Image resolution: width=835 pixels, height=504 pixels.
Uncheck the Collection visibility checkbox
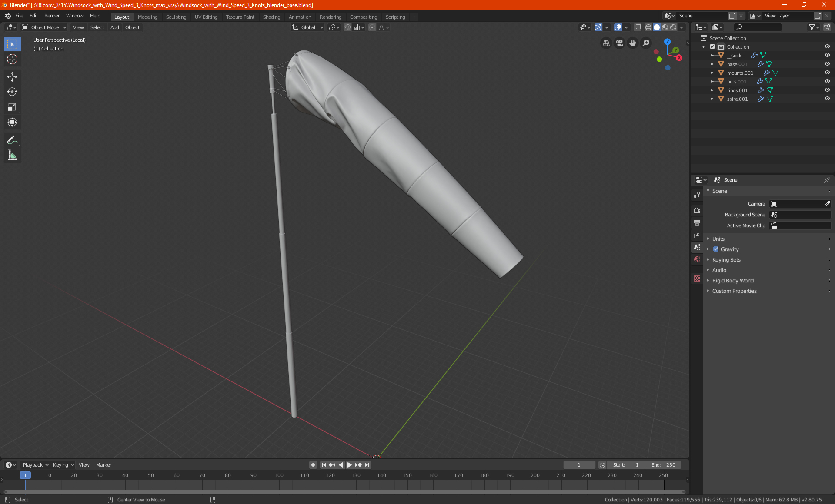(712, 46)
